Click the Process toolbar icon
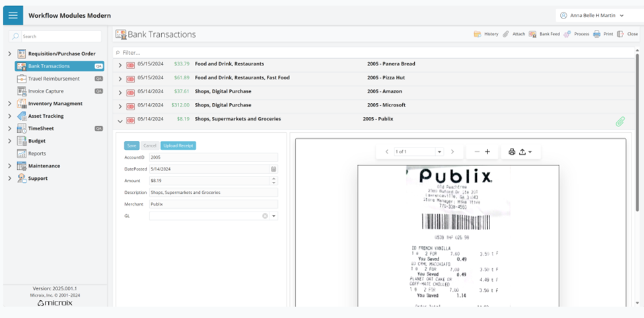The width and height of the screenshot is (644, 318). pyautogui.click(x=577, y=34)
